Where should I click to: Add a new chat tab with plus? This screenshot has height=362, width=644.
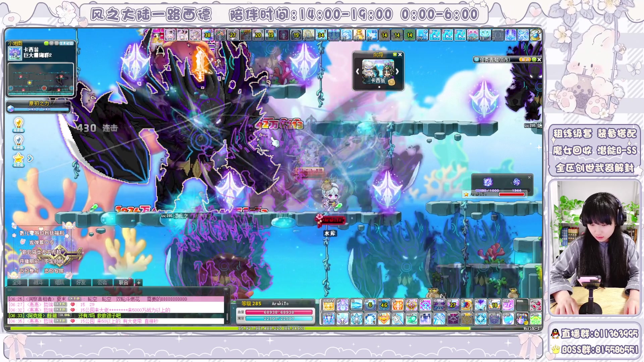pyautogui.click(x=139, y=283)
